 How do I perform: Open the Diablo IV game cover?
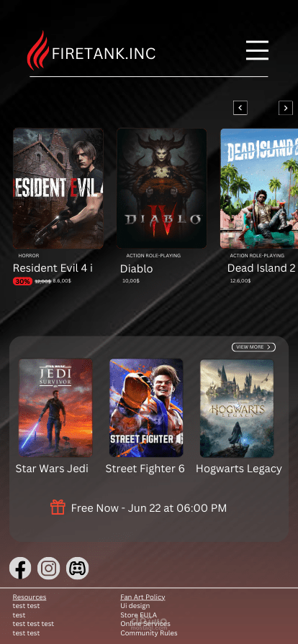coord(161,188)
